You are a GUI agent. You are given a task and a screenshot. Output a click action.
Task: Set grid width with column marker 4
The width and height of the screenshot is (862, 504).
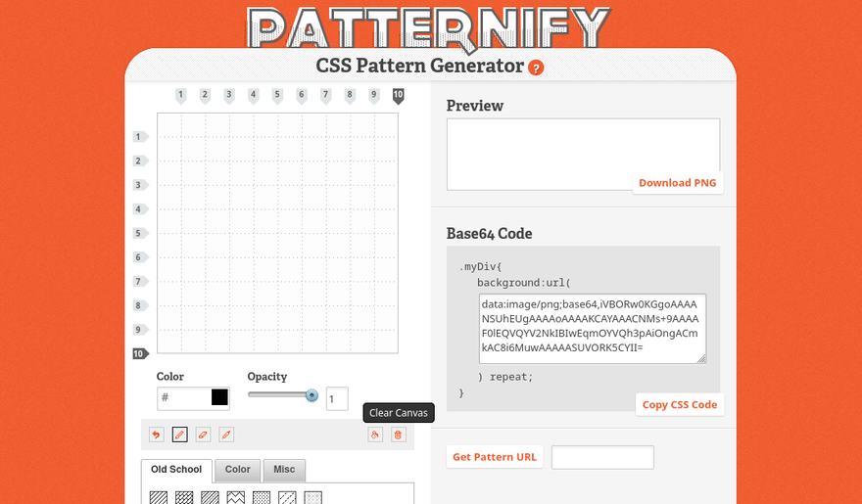click(254, 96)
